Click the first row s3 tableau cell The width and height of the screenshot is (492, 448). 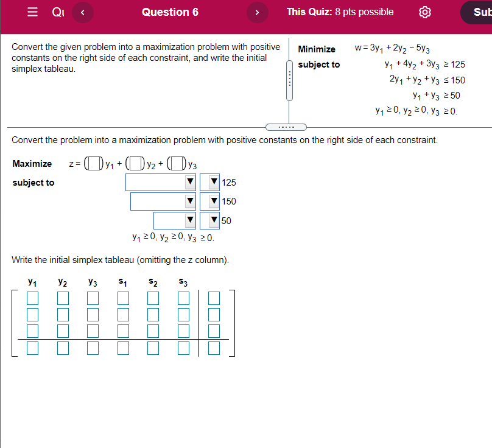pos(183,298)
